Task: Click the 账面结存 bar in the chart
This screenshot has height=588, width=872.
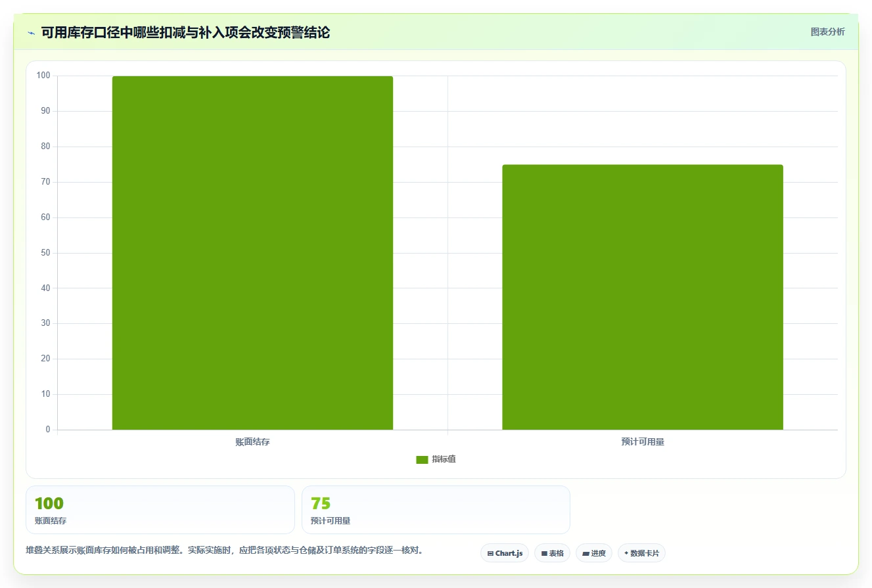Action: 252,253
